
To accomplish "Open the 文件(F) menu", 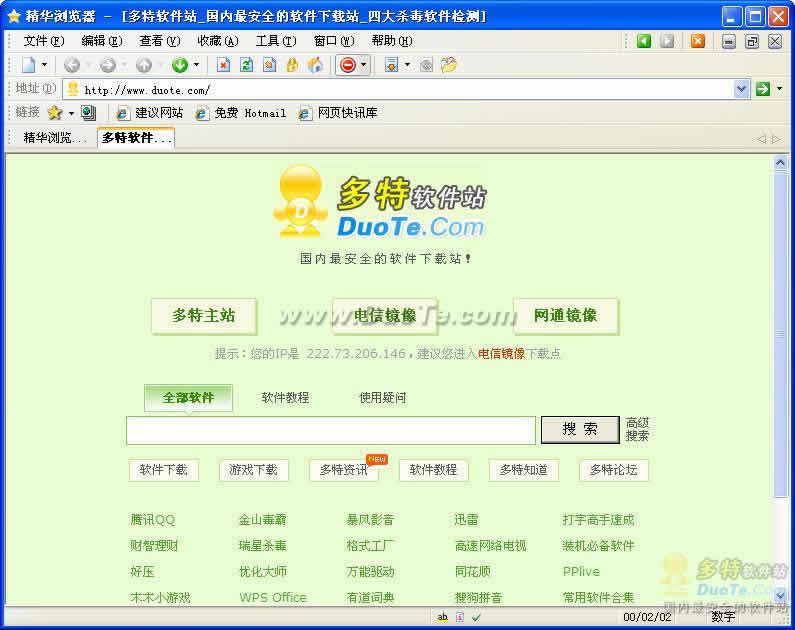I will (x=44, y=41).
